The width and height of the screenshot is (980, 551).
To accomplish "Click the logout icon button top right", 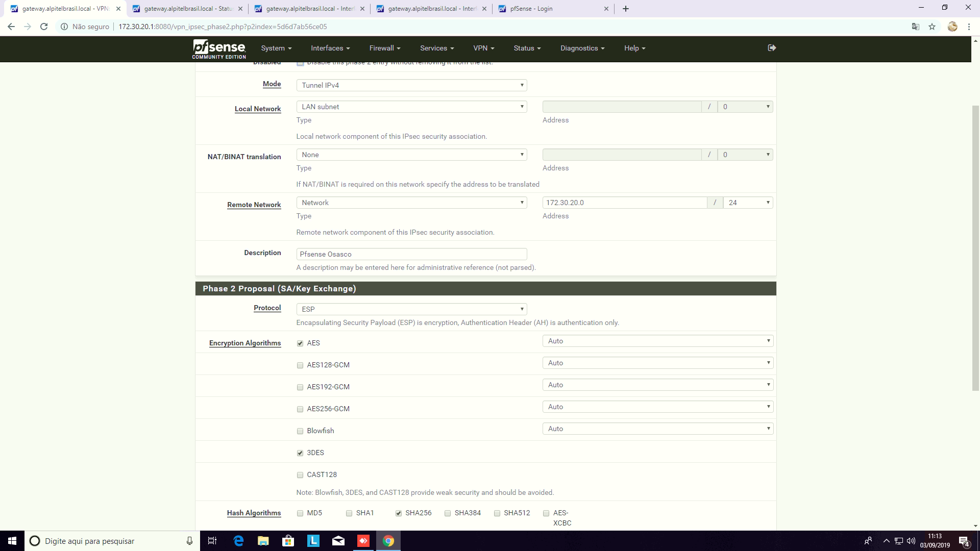I will [771, 47].
